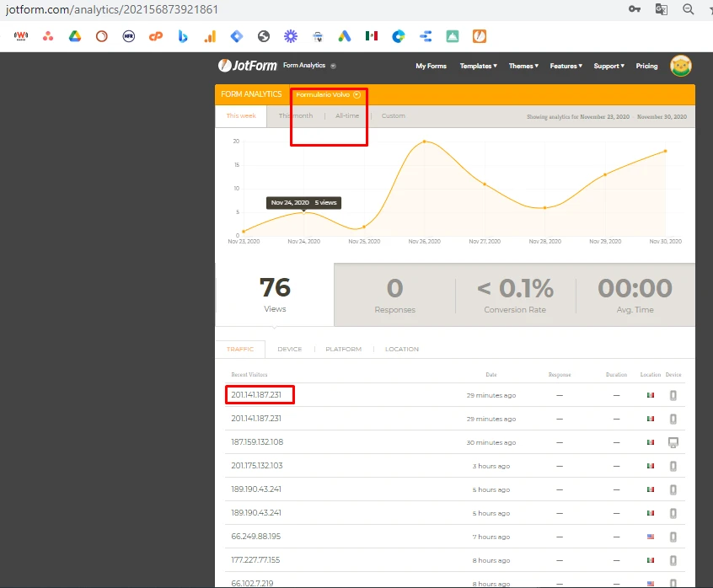
Task: Switch to the Device tab
Action: tap(289, 349)
